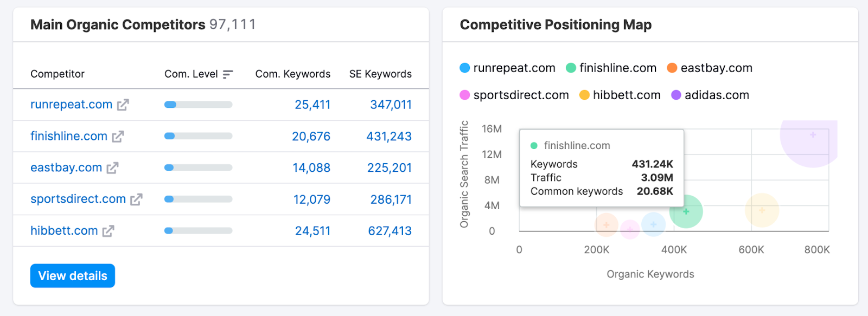Image resolution: width=868 pixels, height=316 pixels.
Task: Toggle hibbett.com legend dot
Action: click(584, 95)
